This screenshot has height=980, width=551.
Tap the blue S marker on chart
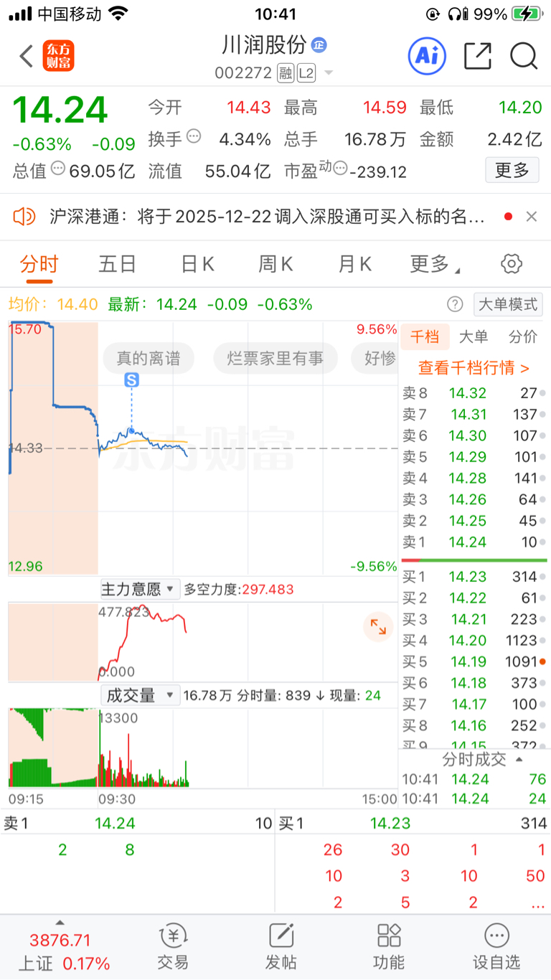pos(131,380)
